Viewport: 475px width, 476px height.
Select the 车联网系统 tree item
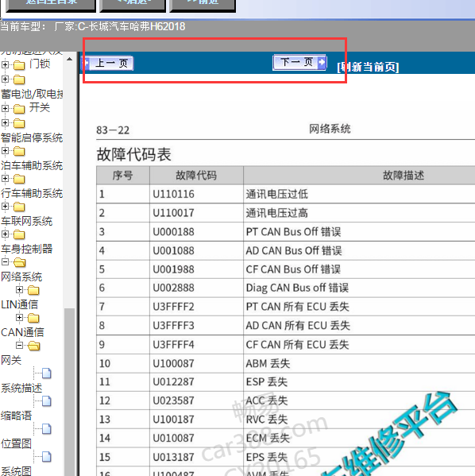(26, 221)
